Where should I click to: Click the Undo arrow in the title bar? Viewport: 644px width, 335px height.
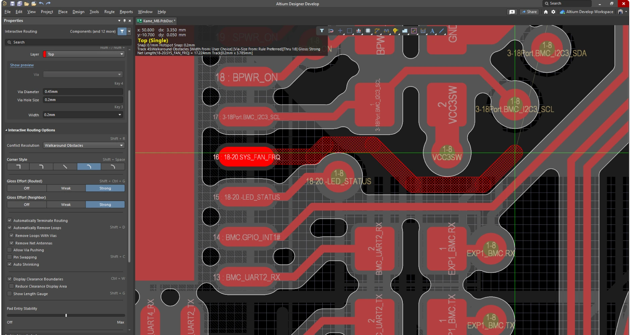pyautogui.click(x=41, y=4)
